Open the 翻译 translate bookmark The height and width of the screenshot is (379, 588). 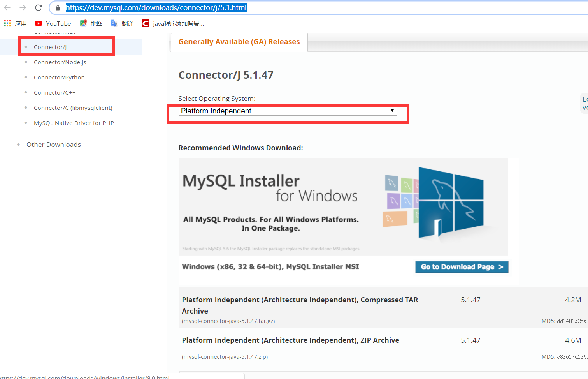(122, 23)
